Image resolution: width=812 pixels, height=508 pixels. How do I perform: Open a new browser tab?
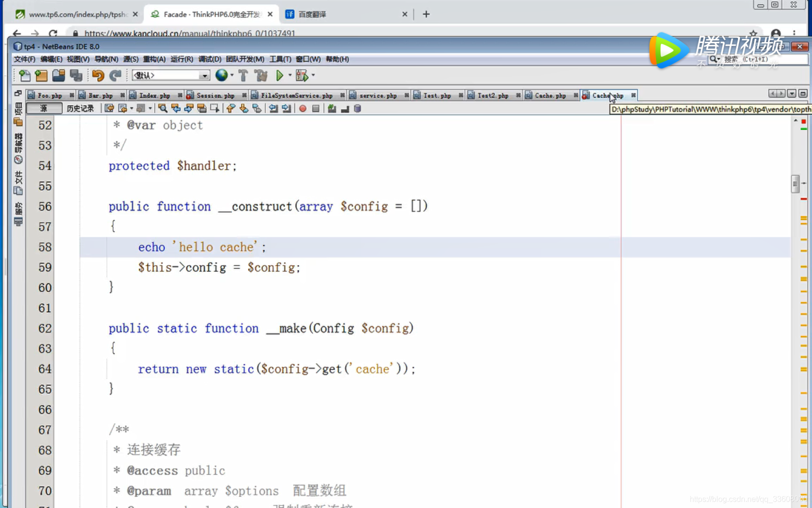tap(426, 14)
